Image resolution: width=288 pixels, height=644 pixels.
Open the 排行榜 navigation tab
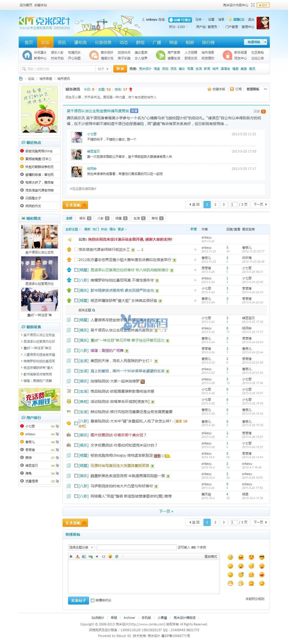coord(208,42)
